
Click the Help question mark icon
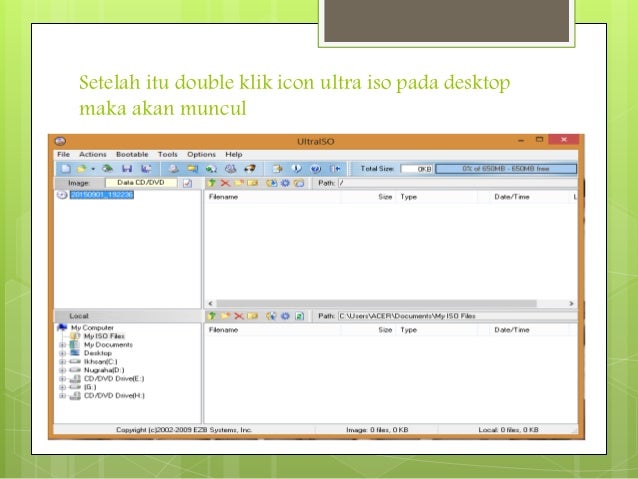coord(316,168)
